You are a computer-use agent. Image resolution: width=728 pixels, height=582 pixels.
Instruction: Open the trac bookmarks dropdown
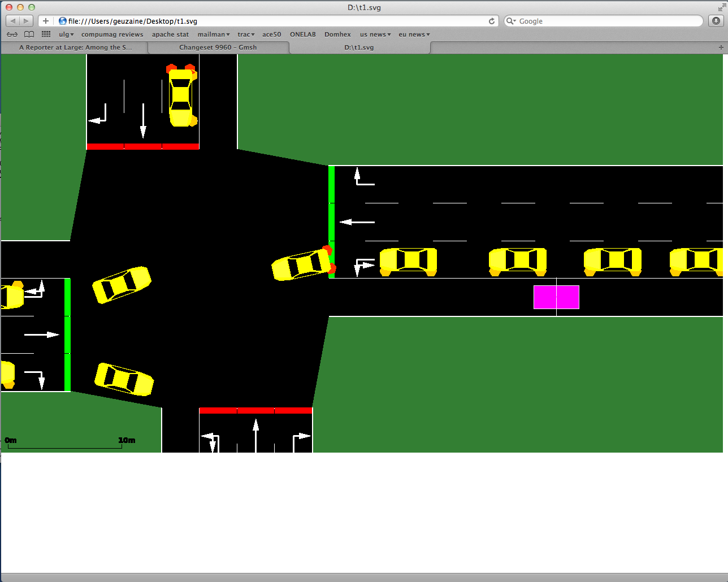pyautogui.click(x=246, y=34)
